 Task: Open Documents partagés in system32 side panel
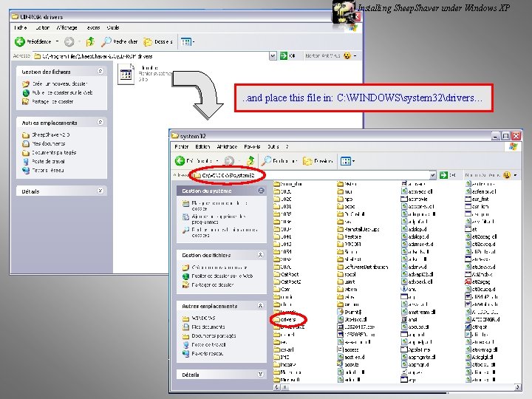tap(209, 336)
